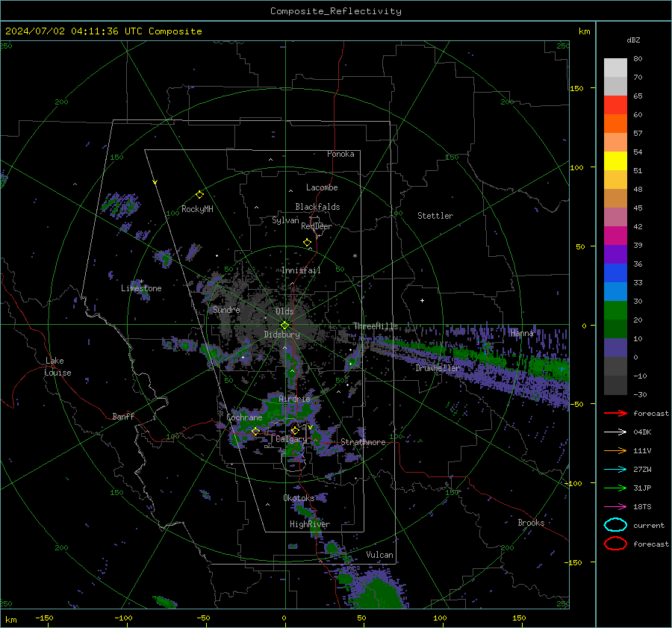Click the white asterisk marker east of Innisfail
Screen dimensions: 672x628
click(355, 256)
